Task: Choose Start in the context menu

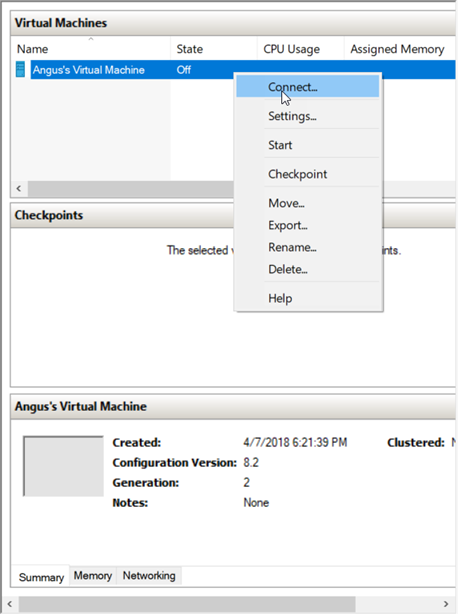Action: [x=308, y=145]
